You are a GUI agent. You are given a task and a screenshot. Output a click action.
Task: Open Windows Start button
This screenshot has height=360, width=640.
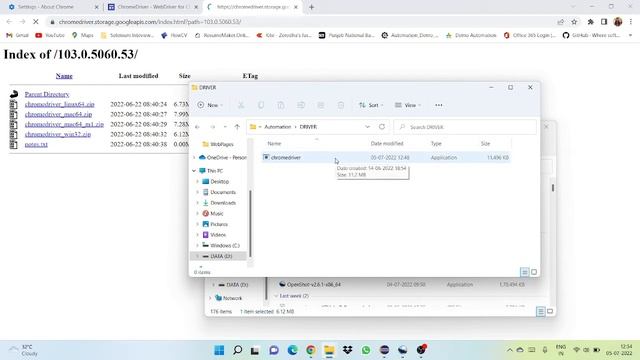[x=219, y=350]
